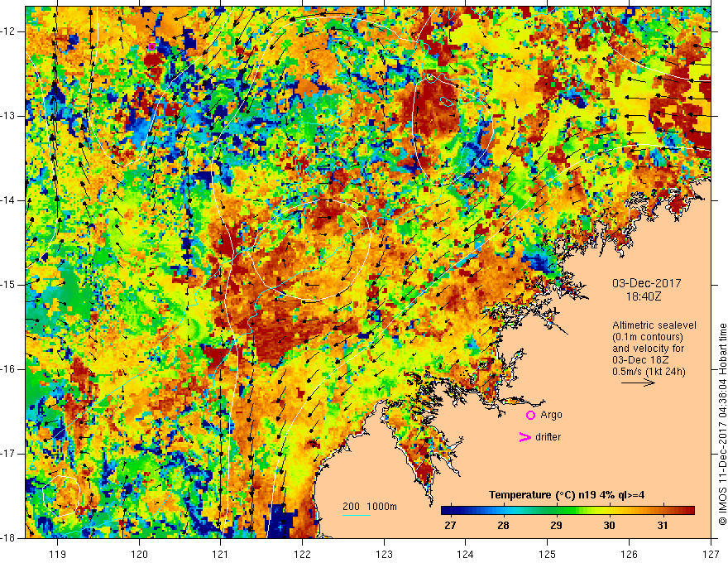728x563 pixels.
Task: Click the longitude label '124'
Action: (x=466, y=554)
